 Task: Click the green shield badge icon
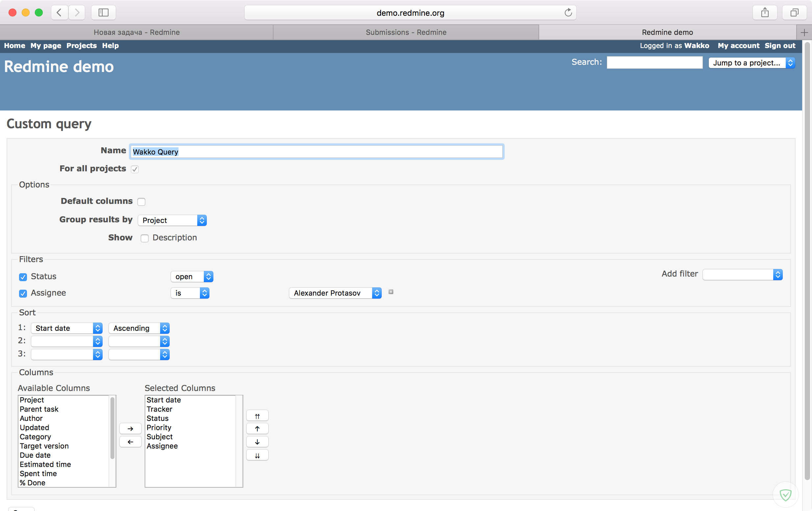click(x=785, y=495)
